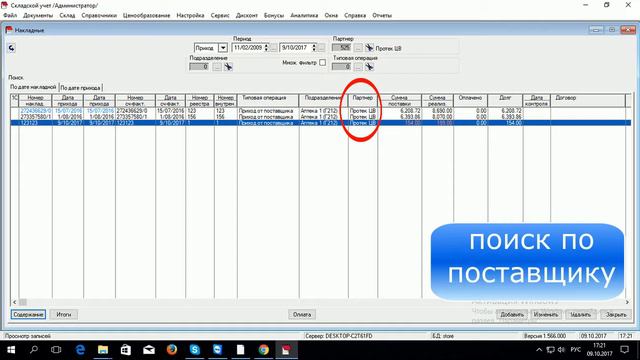Click the Партнер column header
Image resolution: width=640 pixels, height=360 pixels.
363,101
